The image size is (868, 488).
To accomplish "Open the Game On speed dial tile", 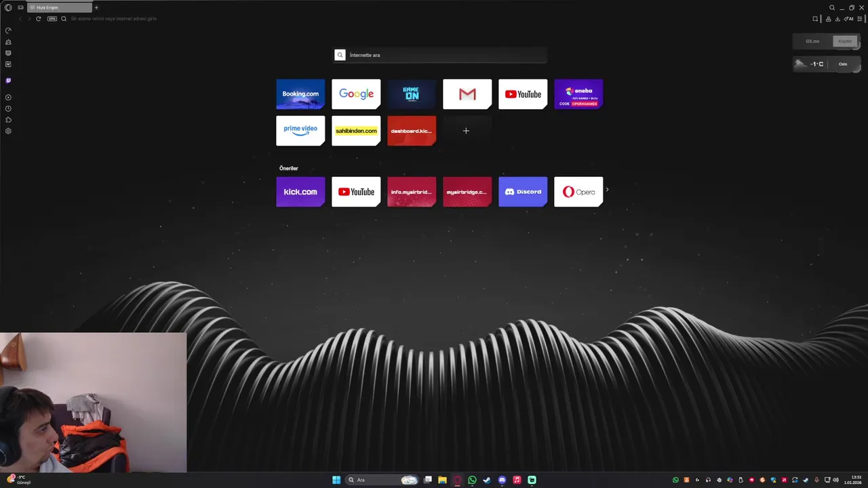I will [412, 94].
